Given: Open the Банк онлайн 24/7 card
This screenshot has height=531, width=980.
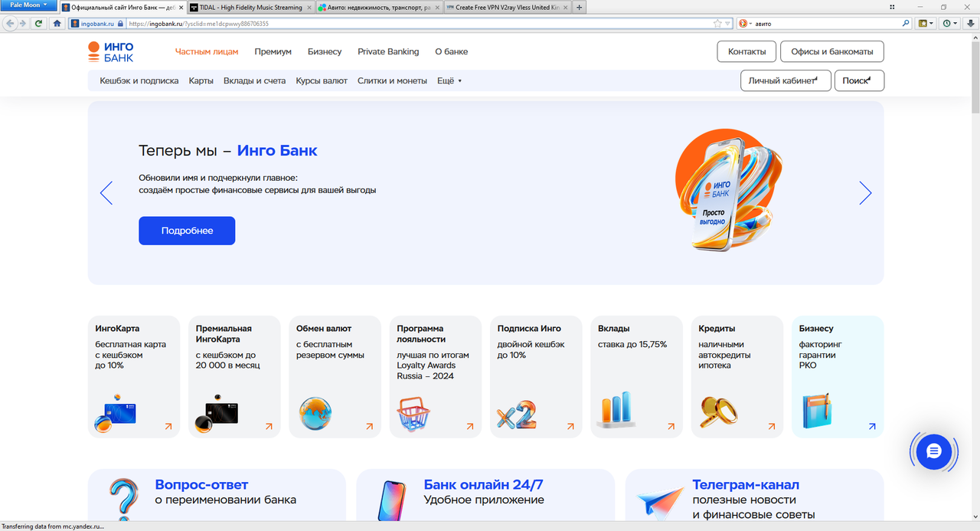Looking at the screenshot, I should (485, 496).
